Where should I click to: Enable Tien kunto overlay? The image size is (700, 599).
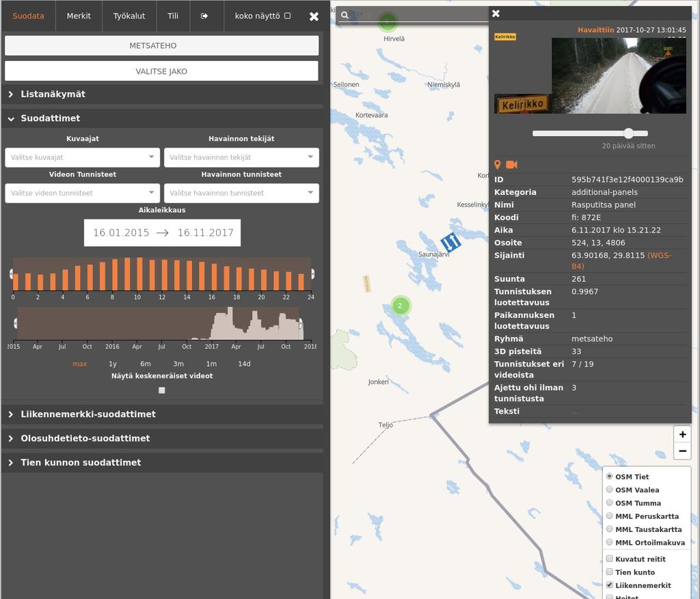(x=609, y=572)
